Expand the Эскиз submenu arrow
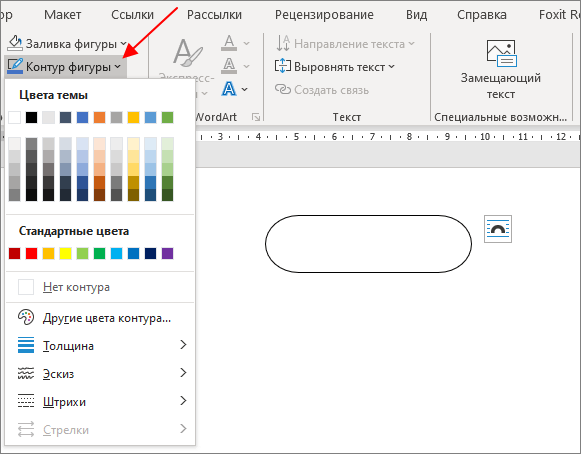Viewport: 581px width, 454px height. (x=183, y=372)
